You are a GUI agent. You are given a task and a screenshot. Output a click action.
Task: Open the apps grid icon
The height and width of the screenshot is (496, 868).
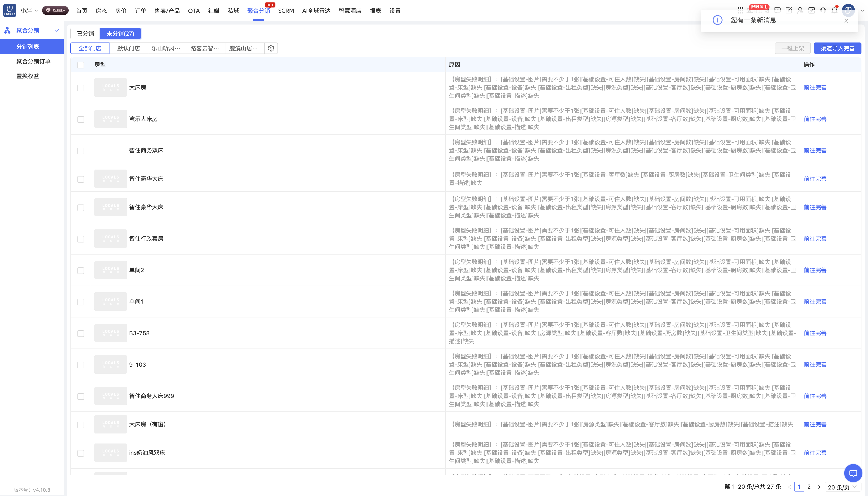(x=740, y=10)
